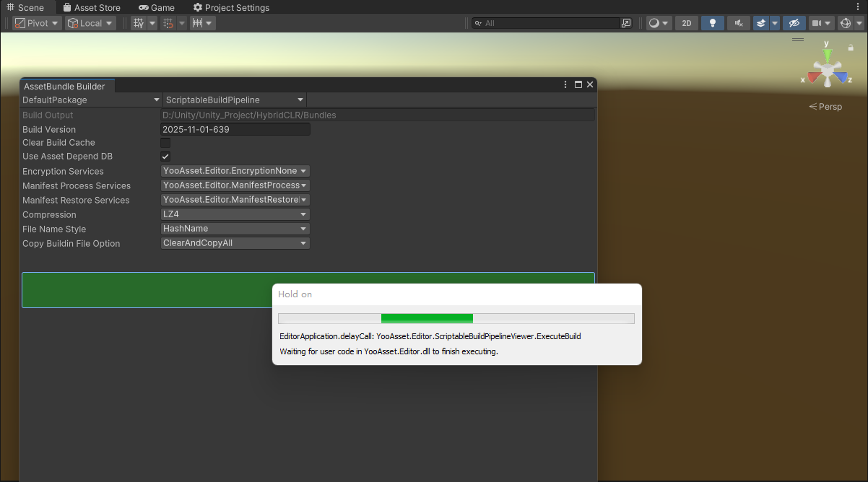
Task: Open the Asset Store tab
Action: (92, 7)
